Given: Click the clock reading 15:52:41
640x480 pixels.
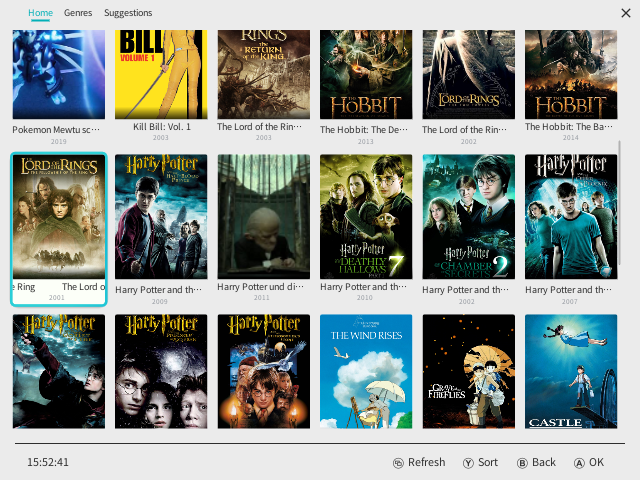Looking at the screenshot, I should point(48,462).
